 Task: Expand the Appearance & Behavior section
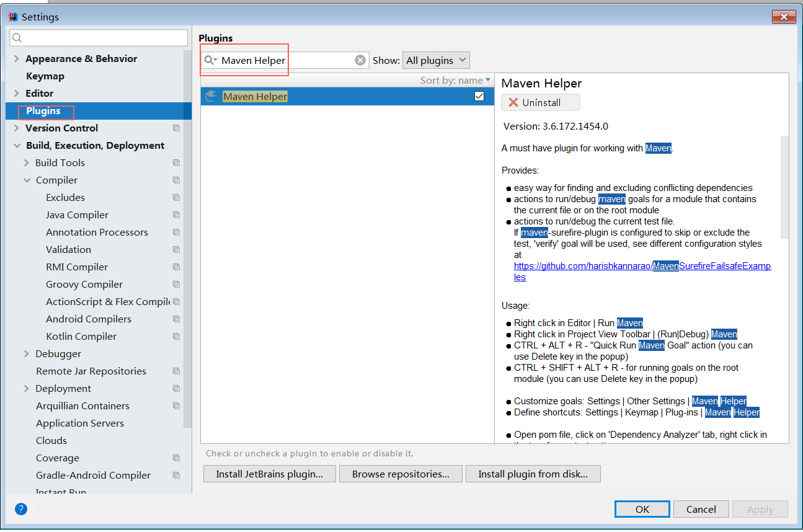pos(16,58)
